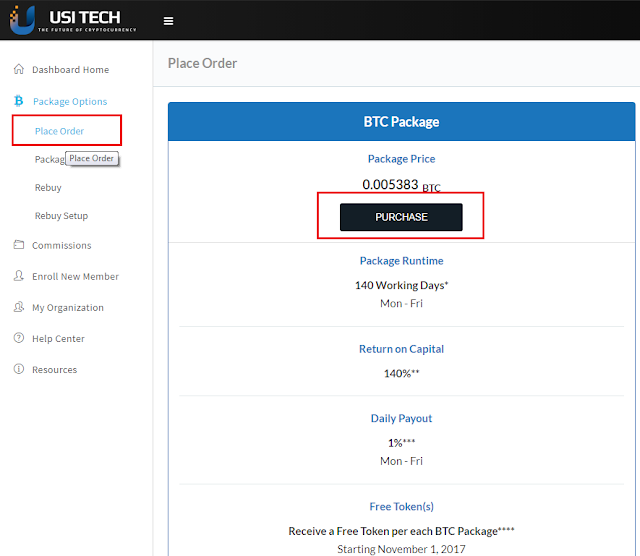
Task: Open Rebuy Setup submenu item
Action: click(x=61, y=216)
